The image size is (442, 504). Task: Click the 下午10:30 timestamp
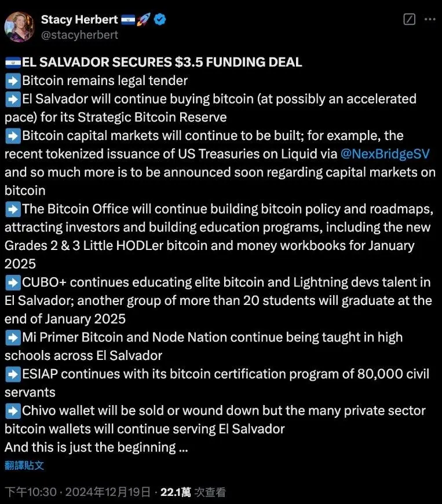(31, 492)
